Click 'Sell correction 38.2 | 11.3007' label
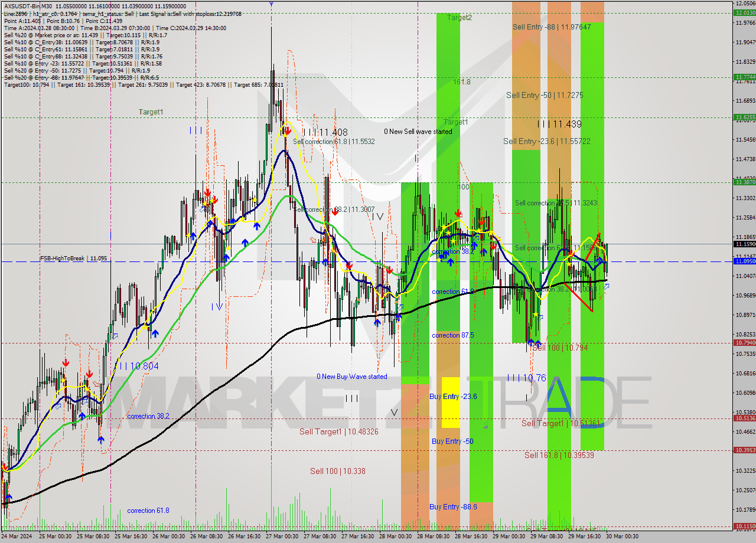 click(334, 209)
